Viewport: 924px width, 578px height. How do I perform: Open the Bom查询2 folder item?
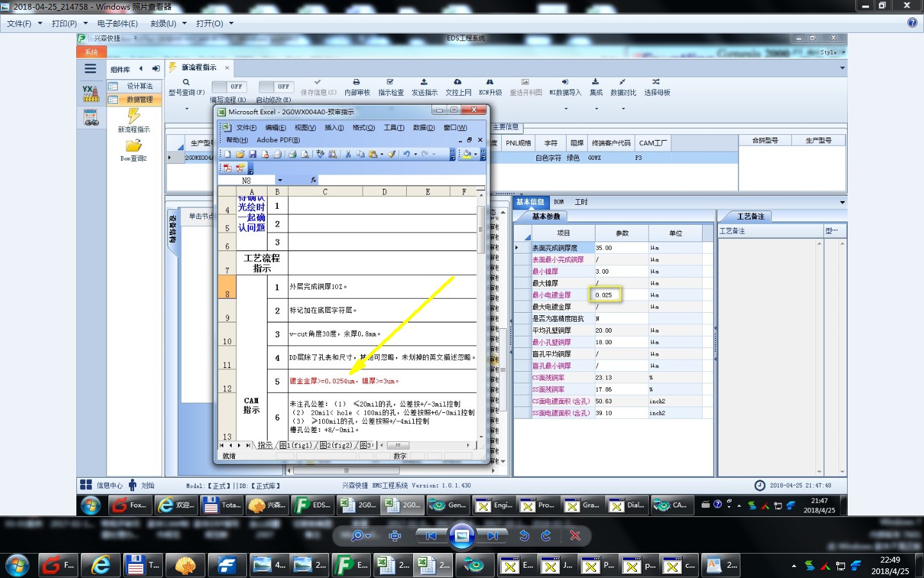(133, 150)
